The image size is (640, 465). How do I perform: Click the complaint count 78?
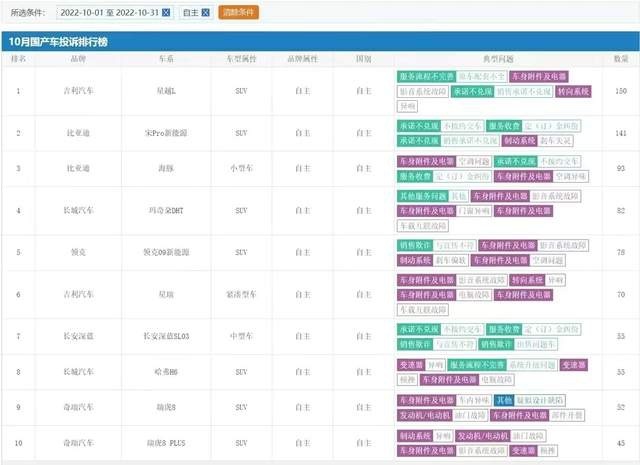621,252
